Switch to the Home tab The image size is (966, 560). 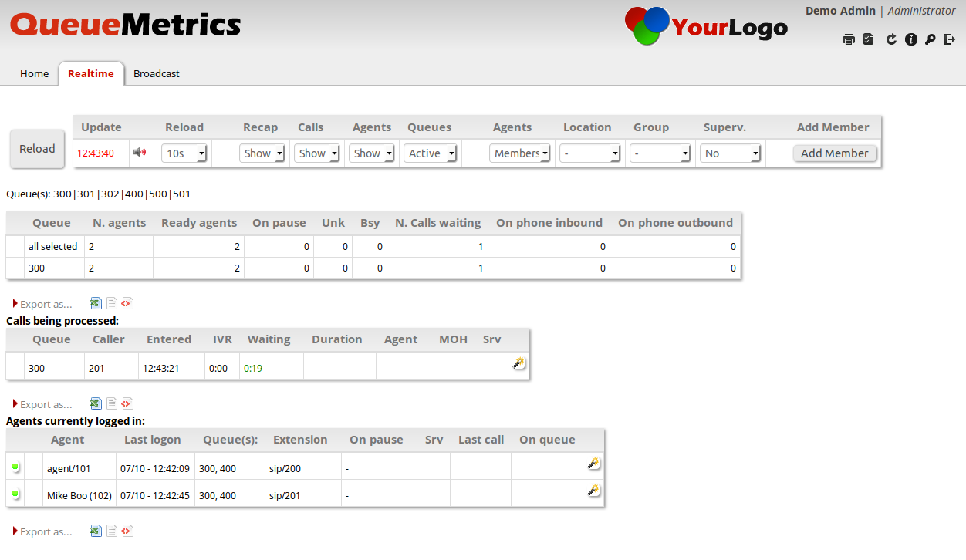point(34,74)
